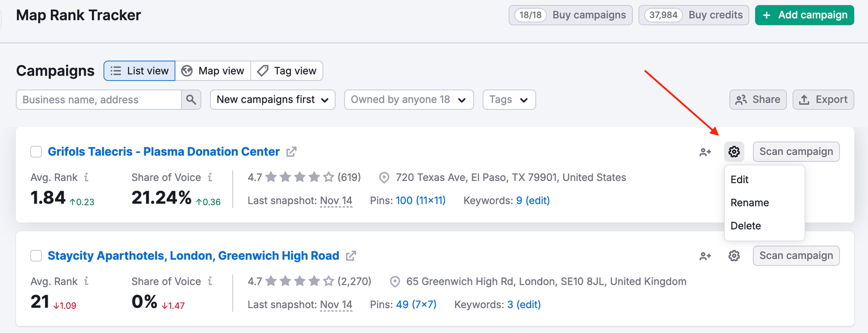This screenshot has height=333, width=868.
Task: Switch to Map view
Action: click(x=213, y=71)
